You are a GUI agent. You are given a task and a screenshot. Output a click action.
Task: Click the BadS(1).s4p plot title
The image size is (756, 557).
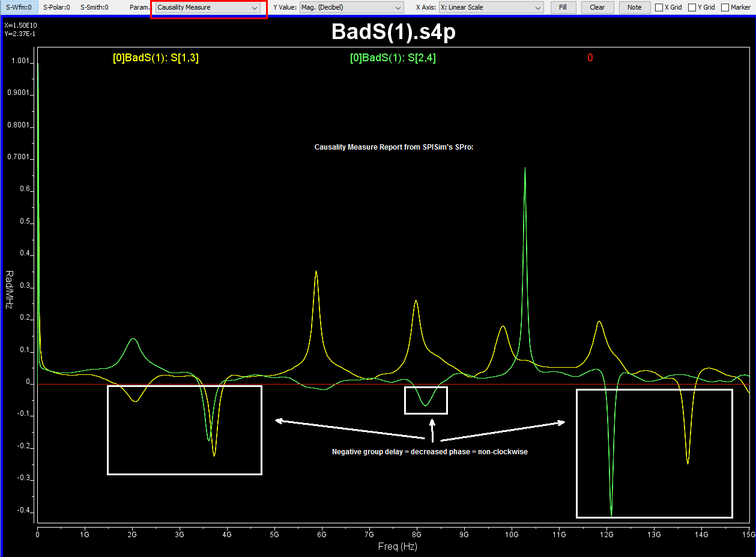pyautogui.click(x=393, y=32)
